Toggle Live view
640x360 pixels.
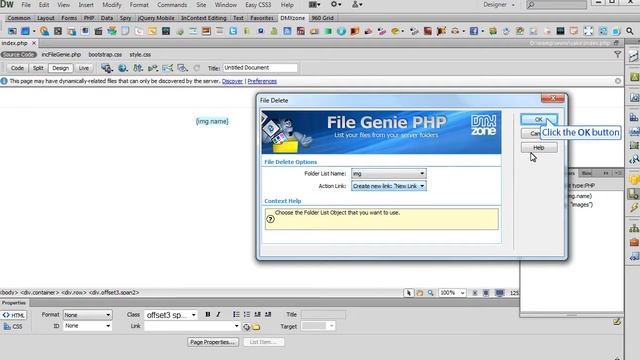click(84, 68)
